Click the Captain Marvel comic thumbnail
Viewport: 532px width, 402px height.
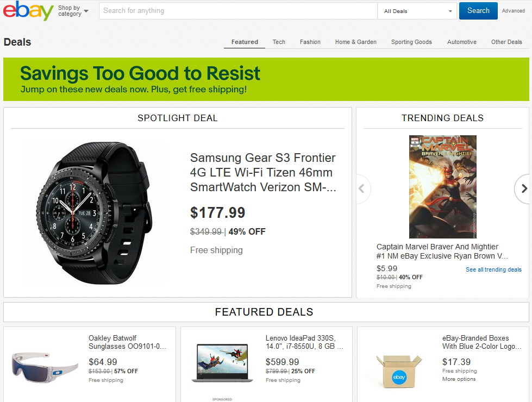pyautogui.click(x=442, y=186)
